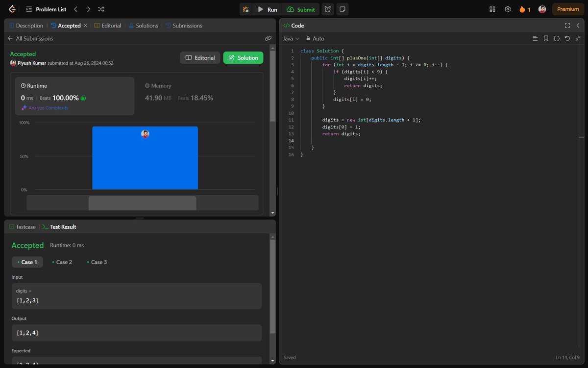Click the user avatar on chart bar
Image resolution: width=588 pixels, height=368 pixels.
pyautogui.click(x=145, y=134)
